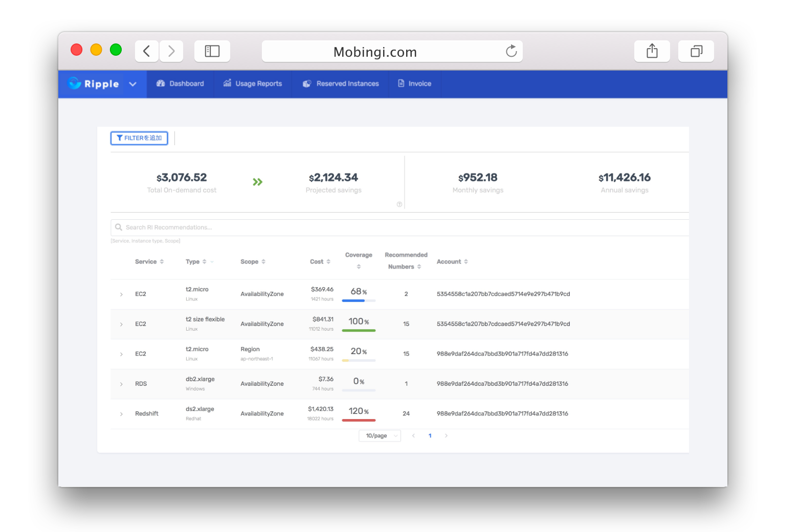The width and height of the screenshot is (800, 532).
Task: Expand the EC2 t2.micro Region row
Action: coord(121,354)
